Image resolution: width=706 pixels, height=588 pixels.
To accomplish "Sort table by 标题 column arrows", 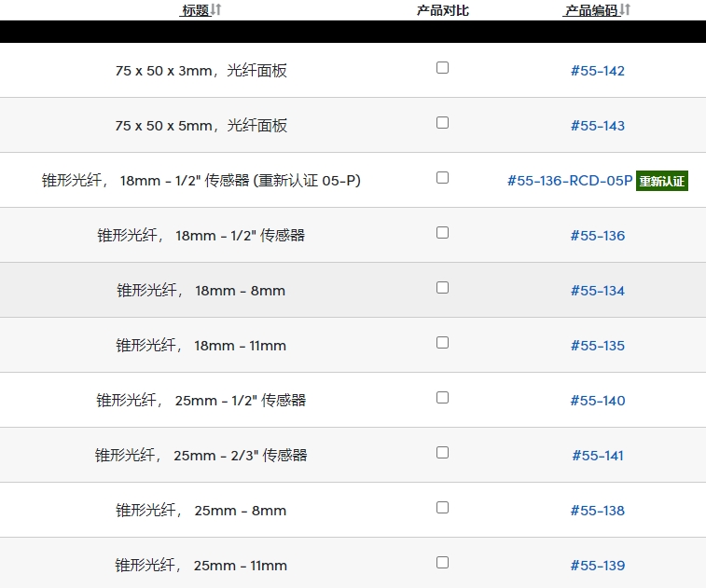I will 216,9.
